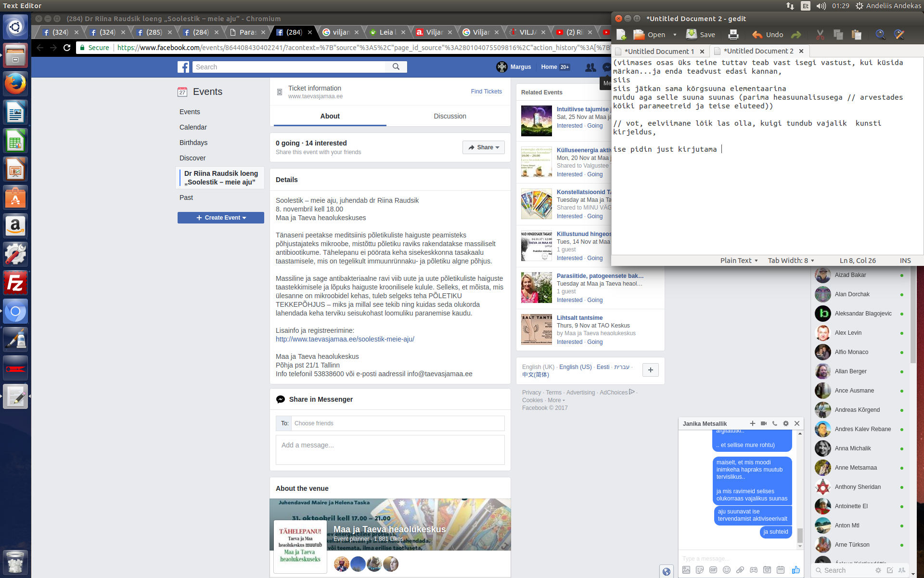This screenshot has height=578, width=924.
Task: Print the gedit document
Action: [733, 35]
